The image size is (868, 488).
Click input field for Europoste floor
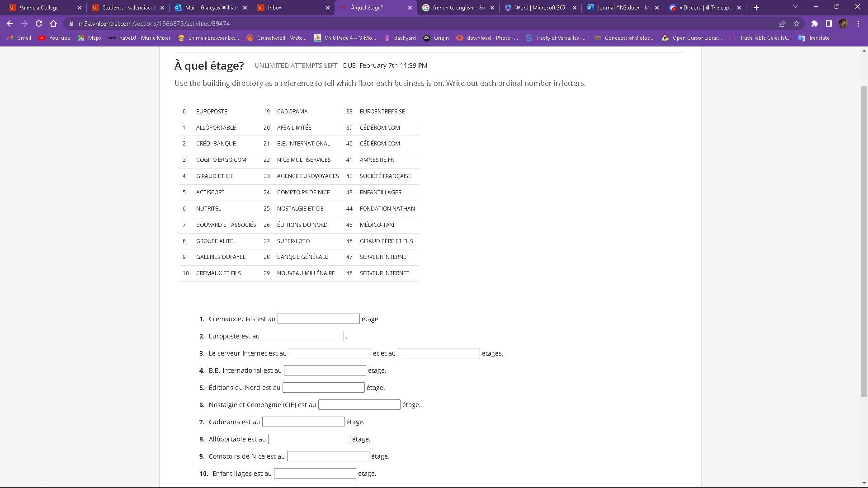(x=304, y=335)
